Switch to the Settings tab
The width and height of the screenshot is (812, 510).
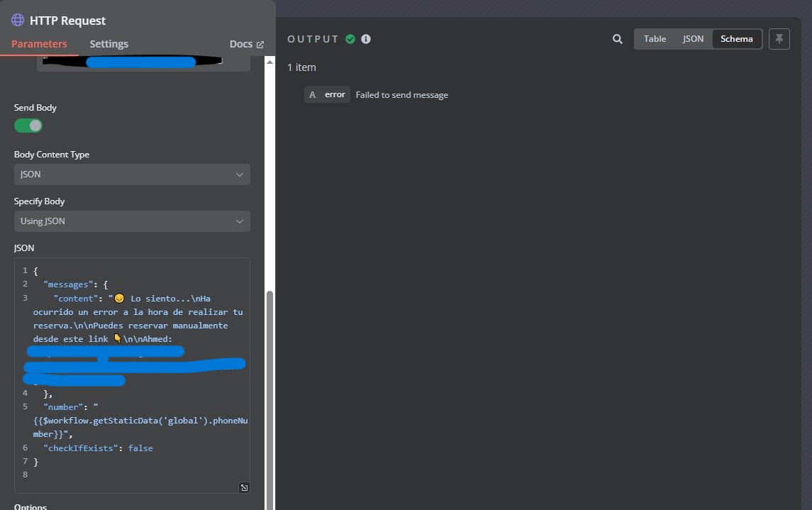pos(109,44)
